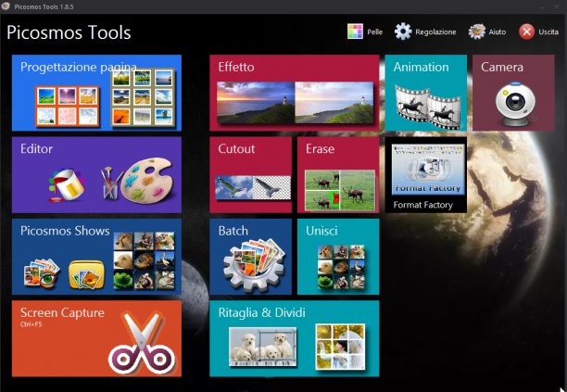Select the Animation film strip icon

pos(427,107)
